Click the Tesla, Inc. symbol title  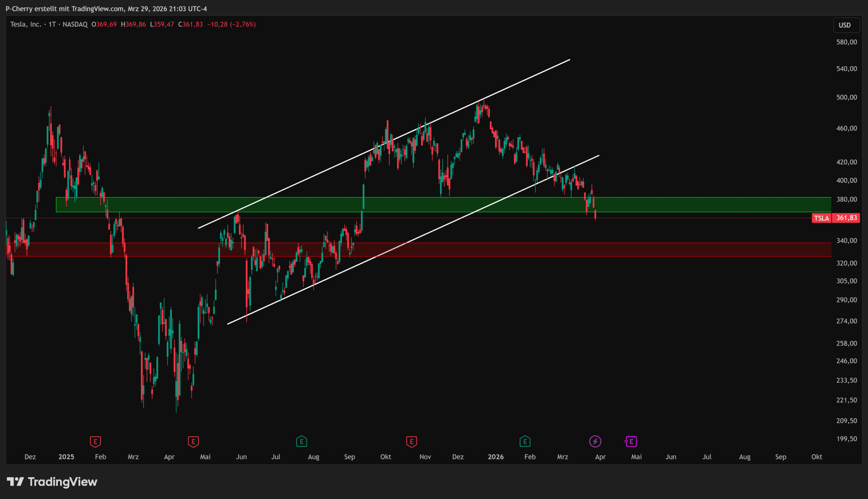click(x=26, y=24)
